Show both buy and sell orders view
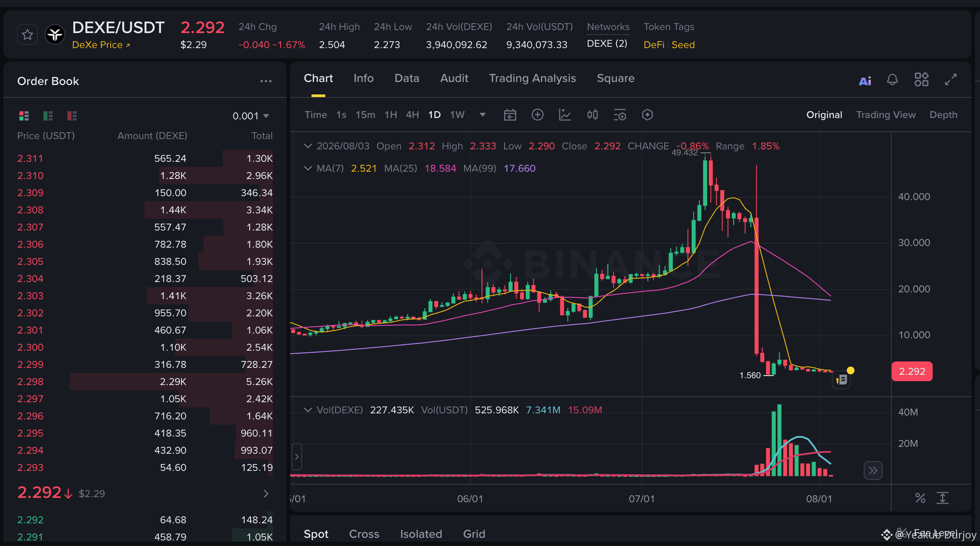This screenshot has height=546, width=980. click(x=24, y=115)
